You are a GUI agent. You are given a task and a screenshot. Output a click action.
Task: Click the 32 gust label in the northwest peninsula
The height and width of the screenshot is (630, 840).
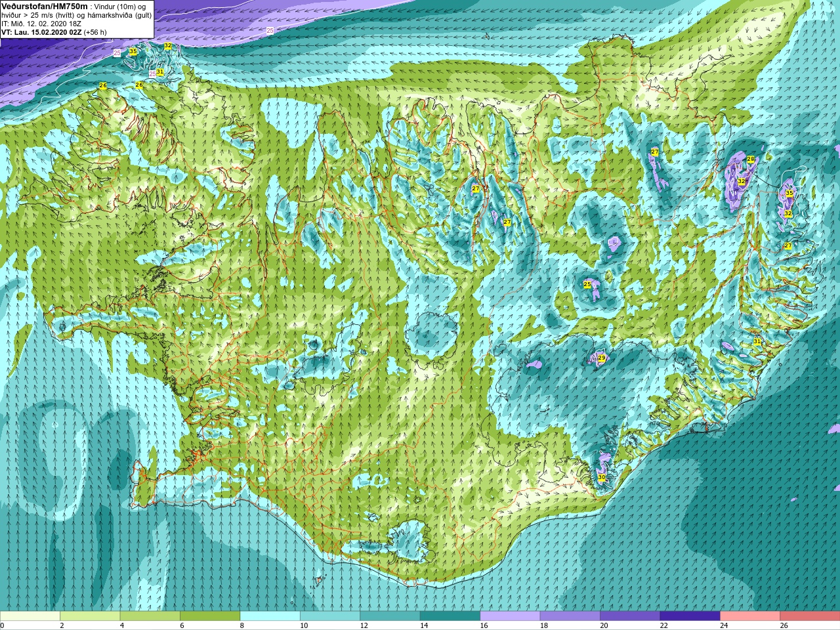pos(168,46)
